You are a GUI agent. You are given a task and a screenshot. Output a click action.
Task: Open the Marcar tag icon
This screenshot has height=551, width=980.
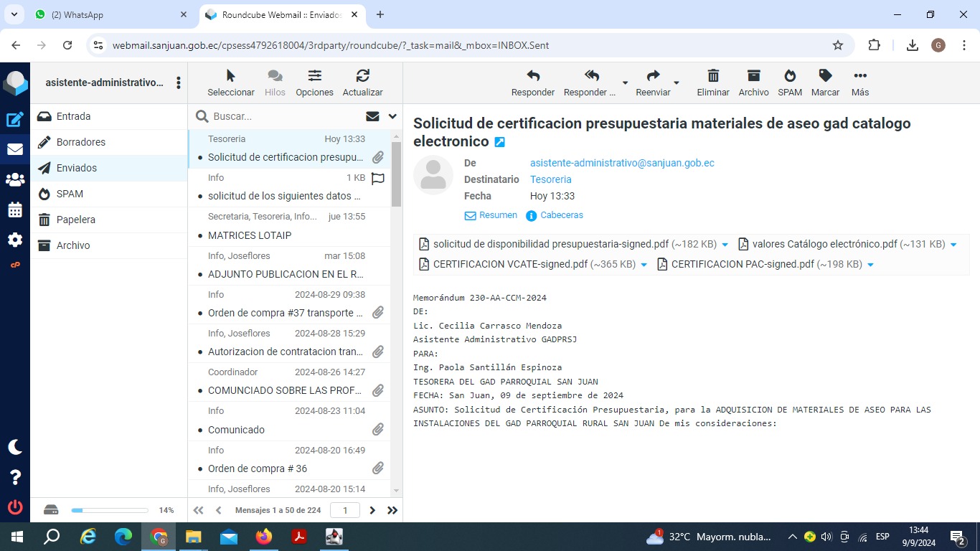pos(825,77)
